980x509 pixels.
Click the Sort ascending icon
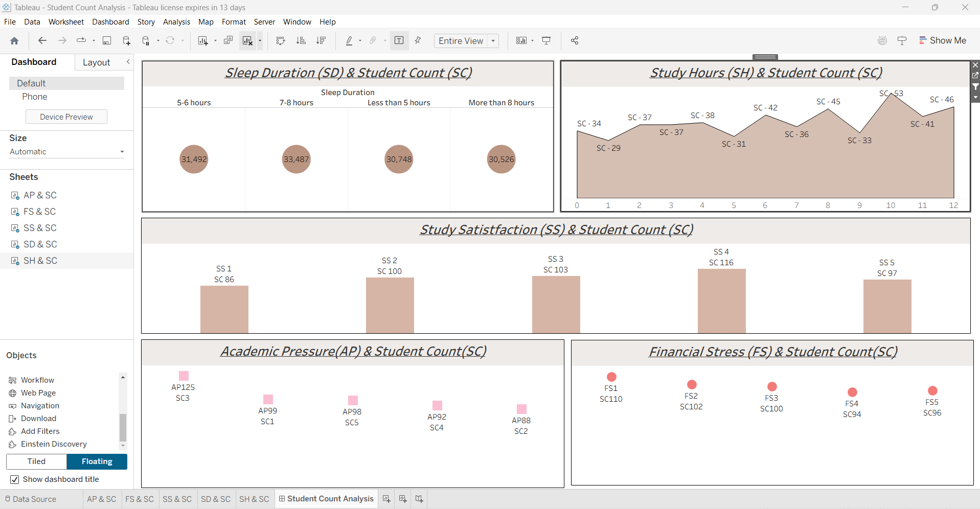coord(301,40)
